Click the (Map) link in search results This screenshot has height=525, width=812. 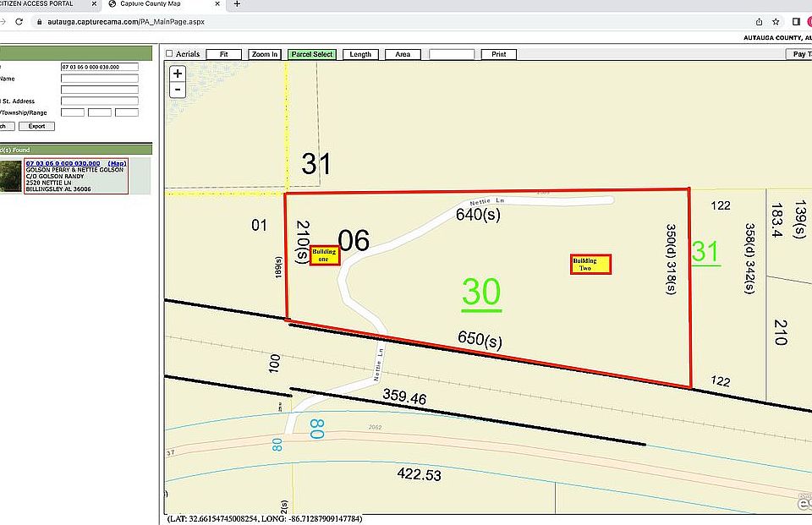[x=117, y=163]
